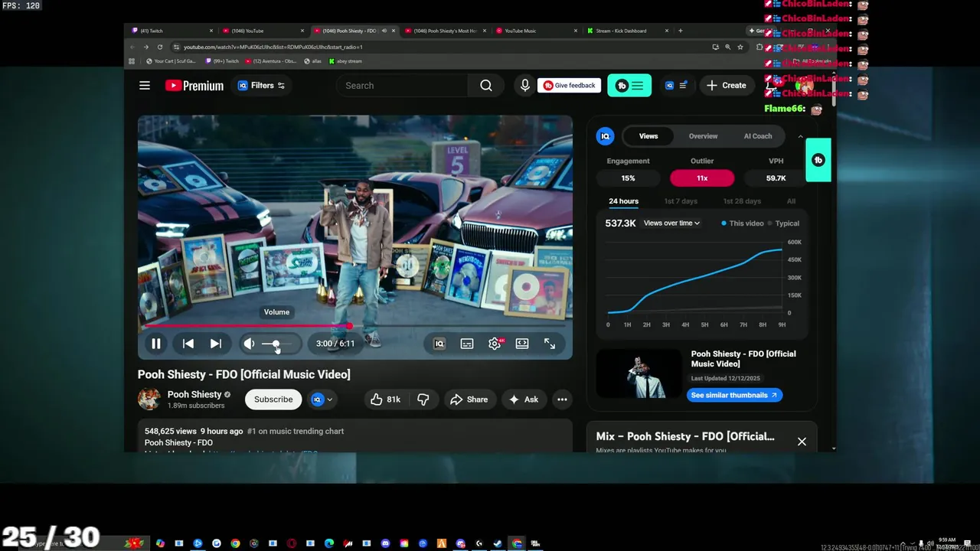Switch to the YouTube Music browser tab
This screenshot has width=980, height=551.
(x=536, y=31)
